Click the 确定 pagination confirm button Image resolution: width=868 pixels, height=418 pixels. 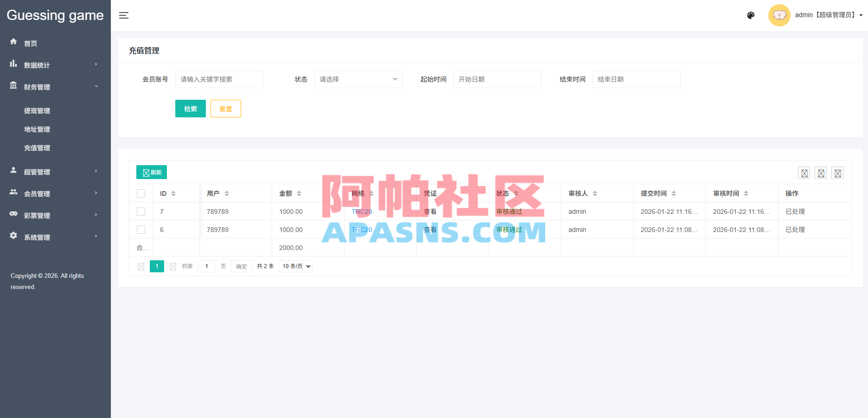(242, 266)
